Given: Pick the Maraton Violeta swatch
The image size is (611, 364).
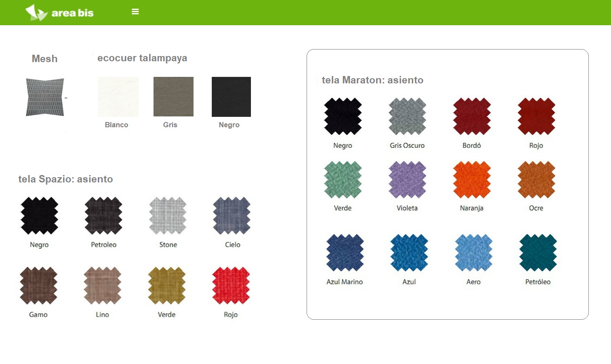Looking at the screenshot, I should coord(407,180).
